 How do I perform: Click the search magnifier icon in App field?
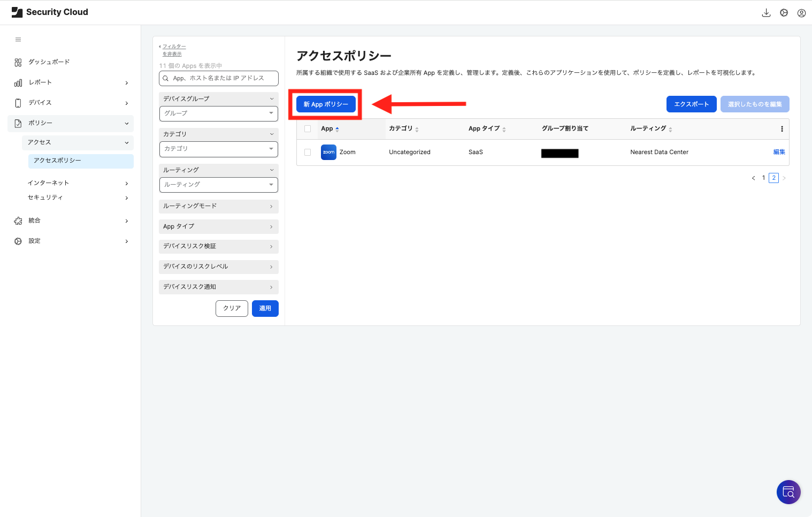tap(166, 78)
